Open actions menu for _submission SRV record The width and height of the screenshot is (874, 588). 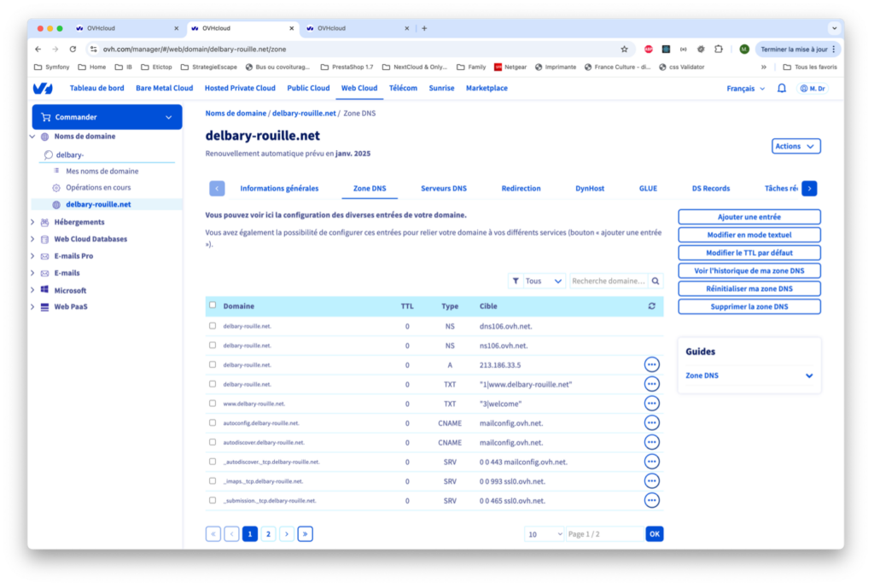tap(651, 500)
